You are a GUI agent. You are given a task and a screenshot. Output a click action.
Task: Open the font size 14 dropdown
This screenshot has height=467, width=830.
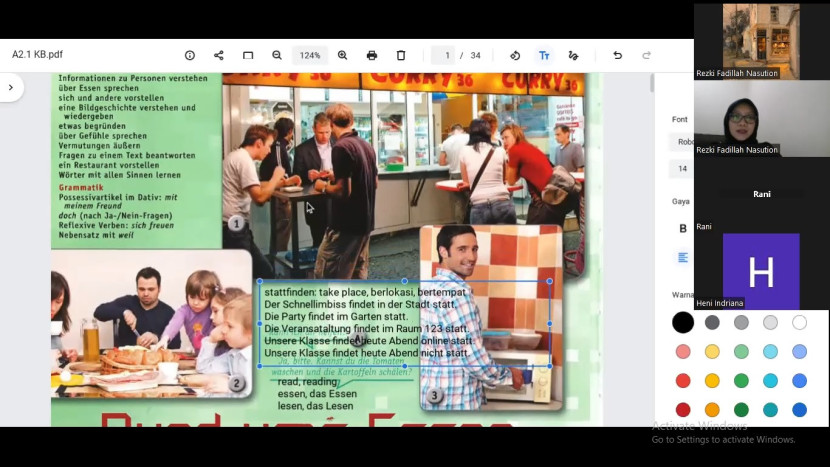[x=684, y=169]
